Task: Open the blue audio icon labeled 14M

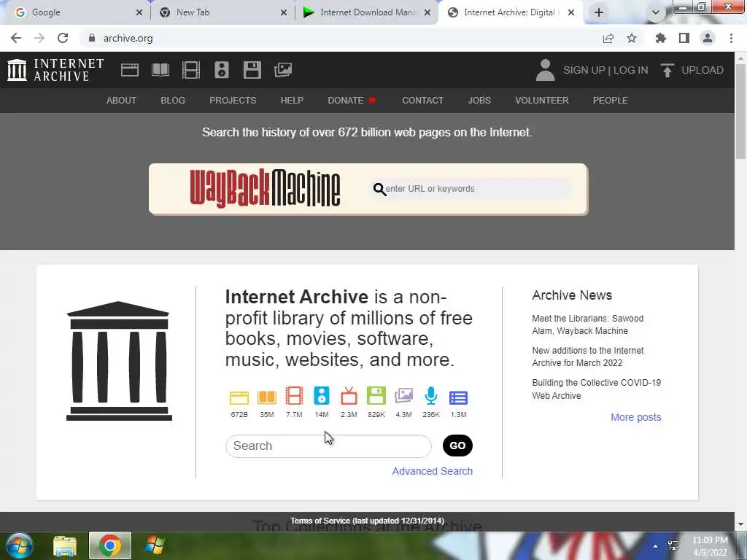Action: tap(322, 396)
